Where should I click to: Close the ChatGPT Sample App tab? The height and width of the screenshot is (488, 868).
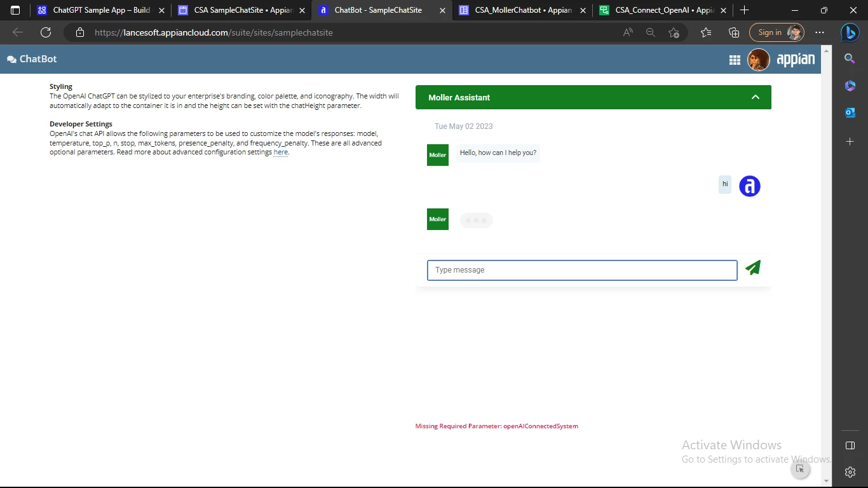pos(161,10)
